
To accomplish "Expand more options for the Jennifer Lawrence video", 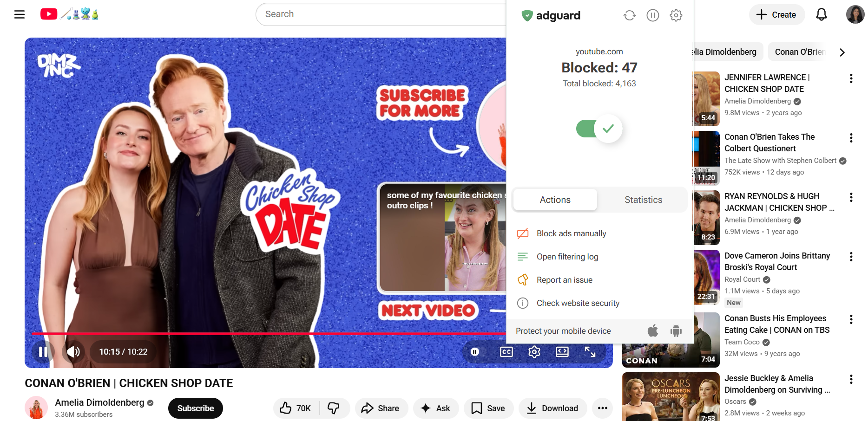I will pyautogui.click(x=851, y=78).
